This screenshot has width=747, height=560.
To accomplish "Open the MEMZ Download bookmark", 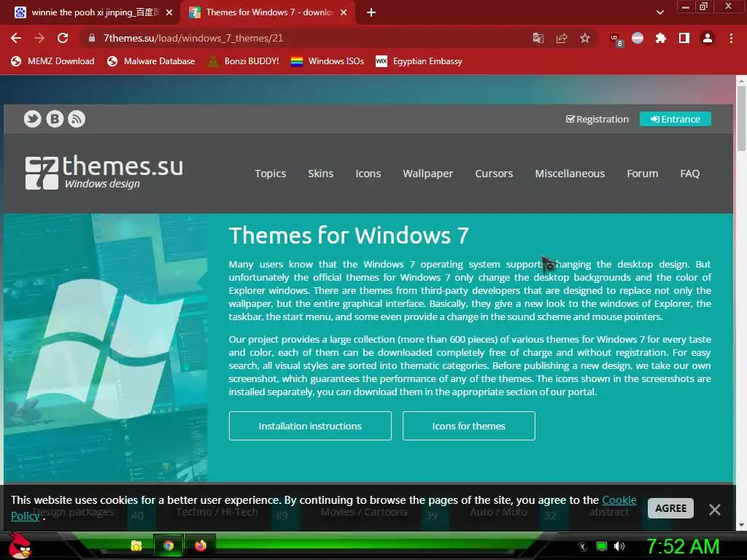I will click(53, 61).
